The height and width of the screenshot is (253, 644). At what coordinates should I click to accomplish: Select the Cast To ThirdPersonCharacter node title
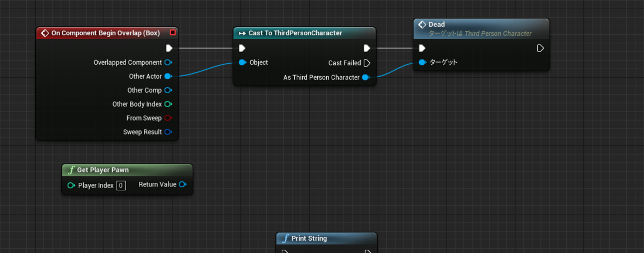tap(295, 33)
